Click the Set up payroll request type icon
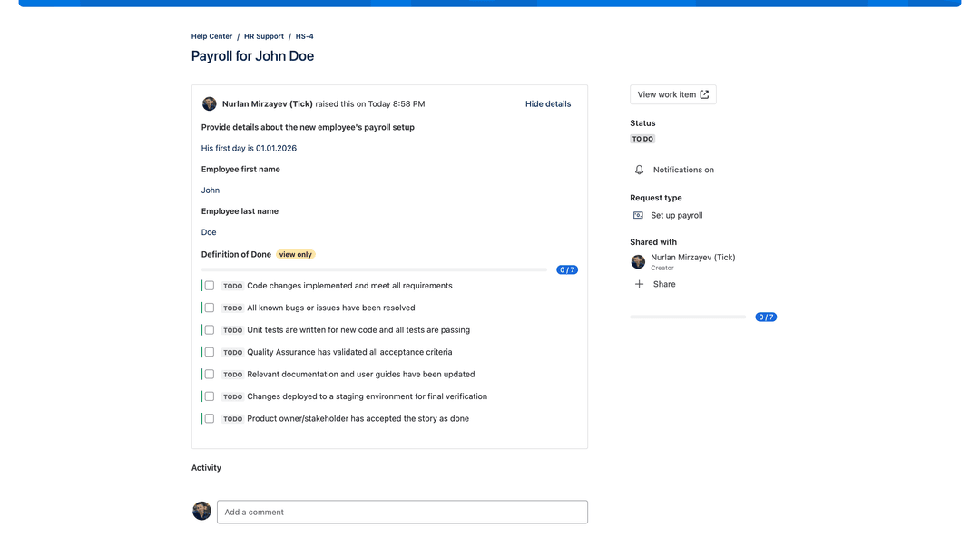 (x=638, y=215)
